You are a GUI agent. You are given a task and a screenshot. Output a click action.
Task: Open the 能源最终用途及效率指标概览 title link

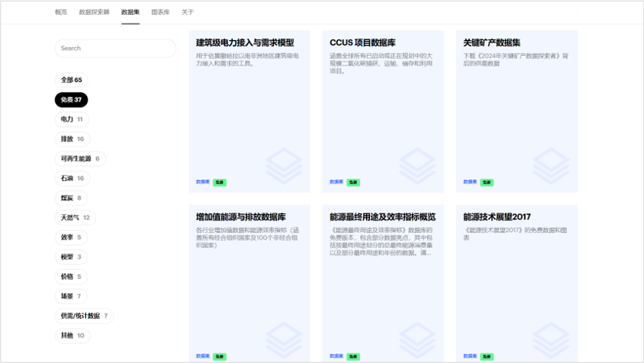383,217
